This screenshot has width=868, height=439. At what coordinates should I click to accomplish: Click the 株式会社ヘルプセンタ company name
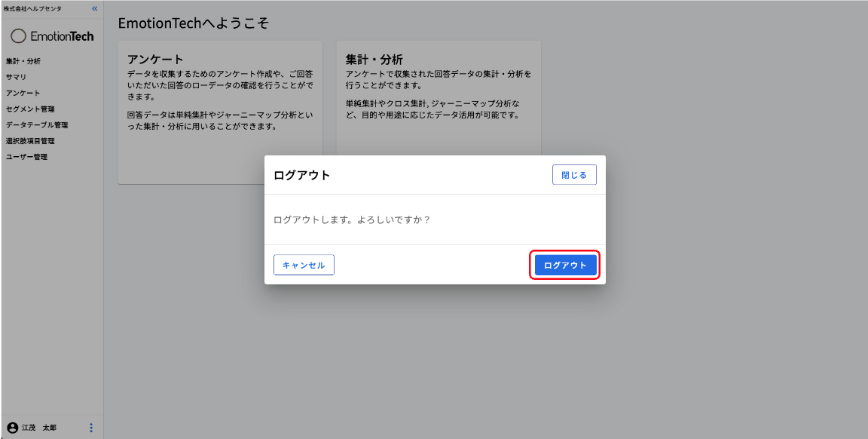click(32, 9)
